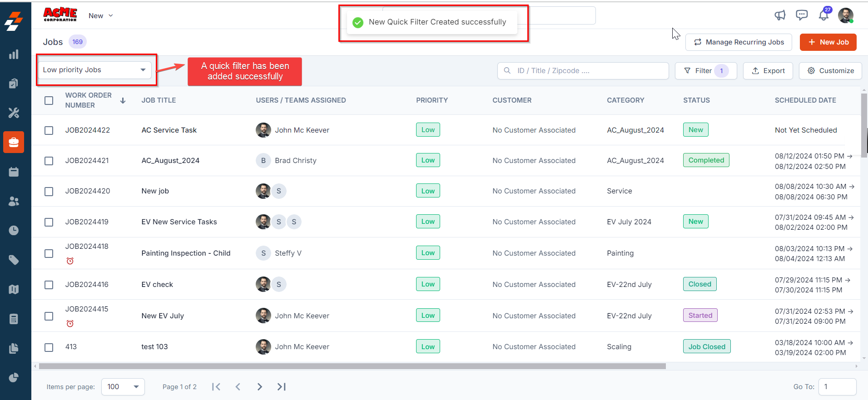
Task: Click the Scheduled Date column header
Action: click(x=805, y=100)
